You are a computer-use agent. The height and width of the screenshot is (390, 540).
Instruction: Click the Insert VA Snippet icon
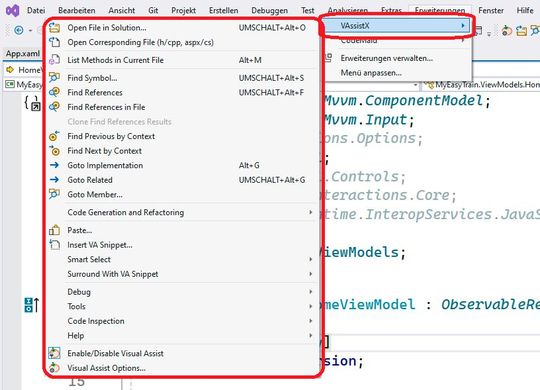click(54, 245)
